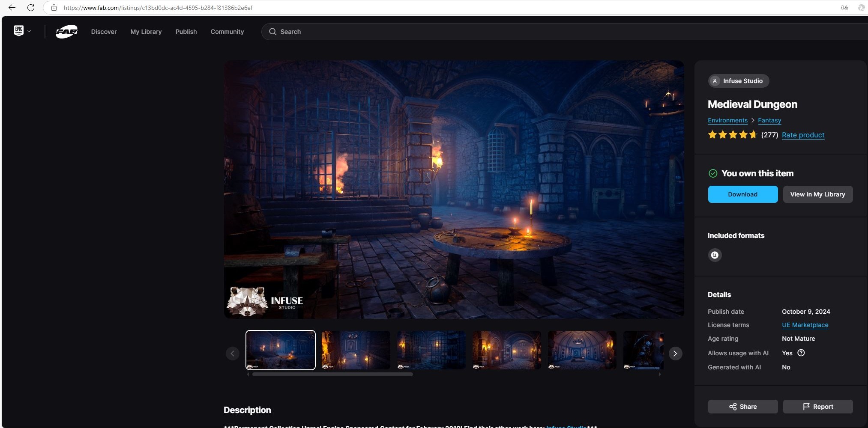This screenshot has width=868, height=428.
Task: Focus the Search input field
Action: coord(566,32)
